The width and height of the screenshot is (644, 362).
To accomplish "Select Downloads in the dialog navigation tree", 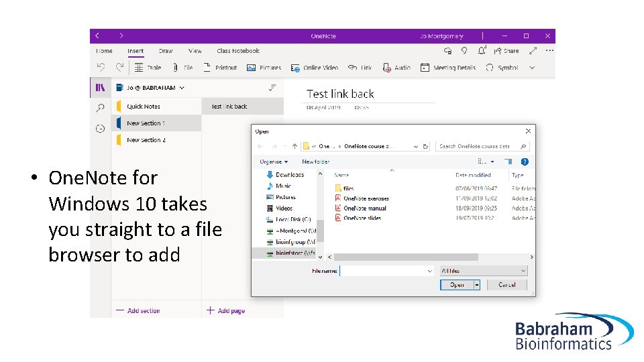I will click(286, 174).
